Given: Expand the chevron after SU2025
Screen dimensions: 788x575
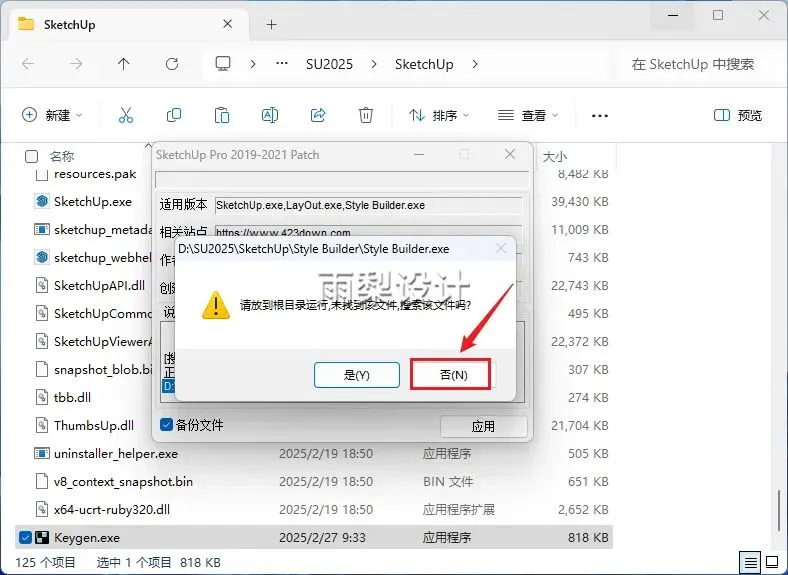Looking at the screenshot, I should (374, 64).
